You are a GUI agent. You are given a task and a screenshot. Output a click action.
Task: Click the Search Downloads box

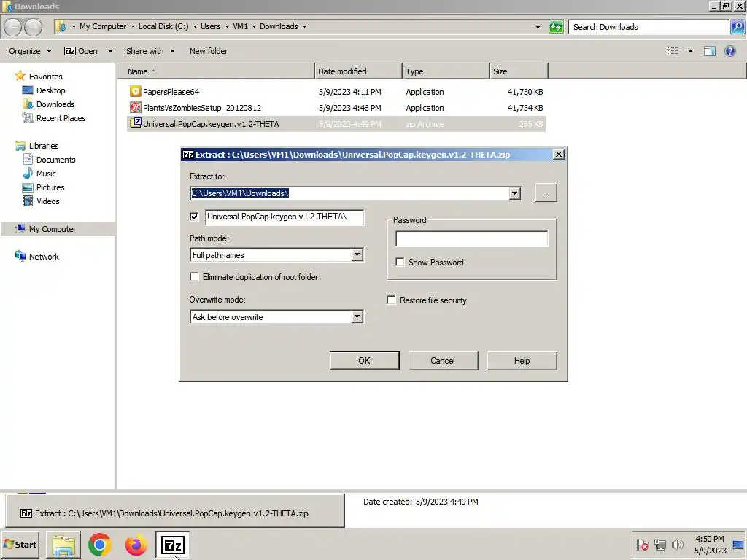[649, 27]
